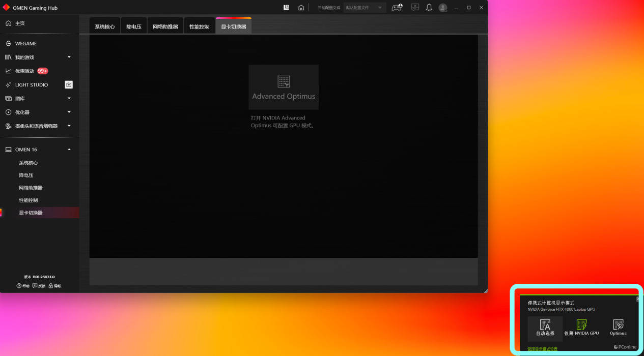644x356 pixels.
Task: Open the 默认配置文件 profile dropdown
Action: click(365, 8)
